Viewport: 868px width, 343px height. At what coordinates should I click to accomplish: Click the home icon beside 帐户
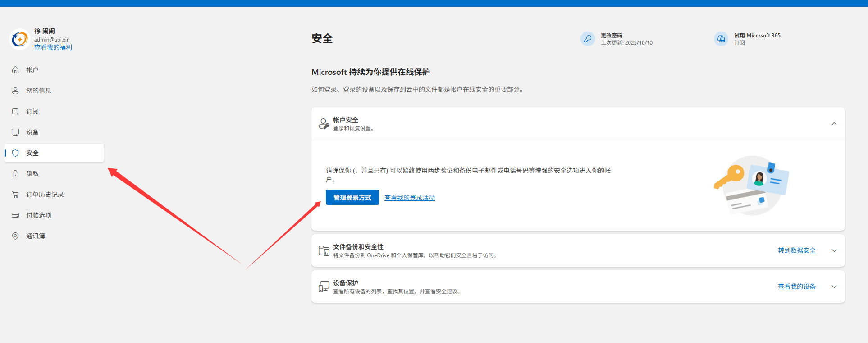pos(15,70)
